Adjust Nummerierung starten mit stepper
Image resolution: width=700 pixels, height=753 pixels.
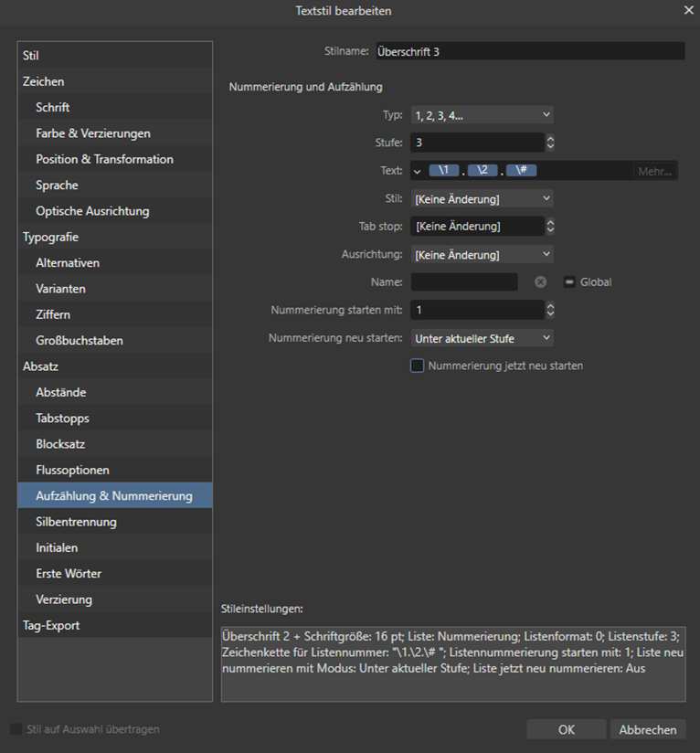tap(550, 310)
